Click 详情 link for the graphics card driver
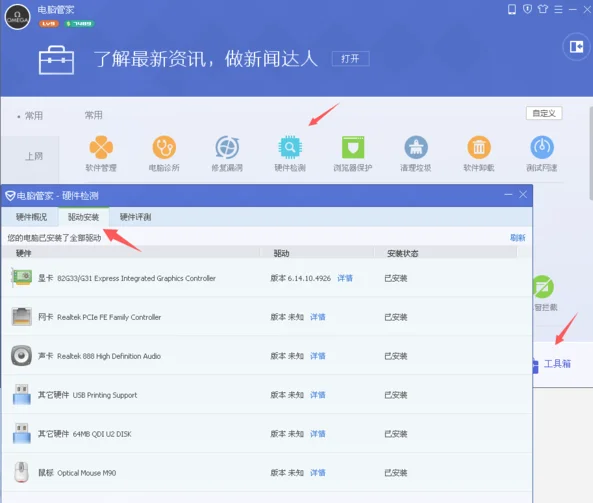The width and height of the screenshot is (593, 503). (345, 278)
